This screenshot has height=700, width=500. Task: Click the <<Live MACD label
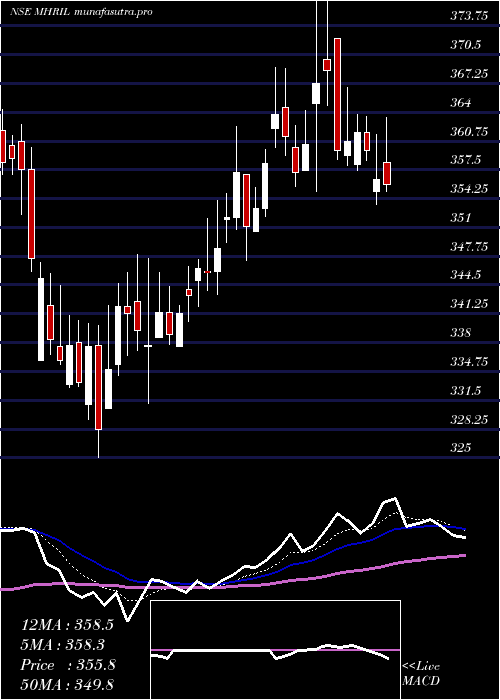click(x=421, y=673)
